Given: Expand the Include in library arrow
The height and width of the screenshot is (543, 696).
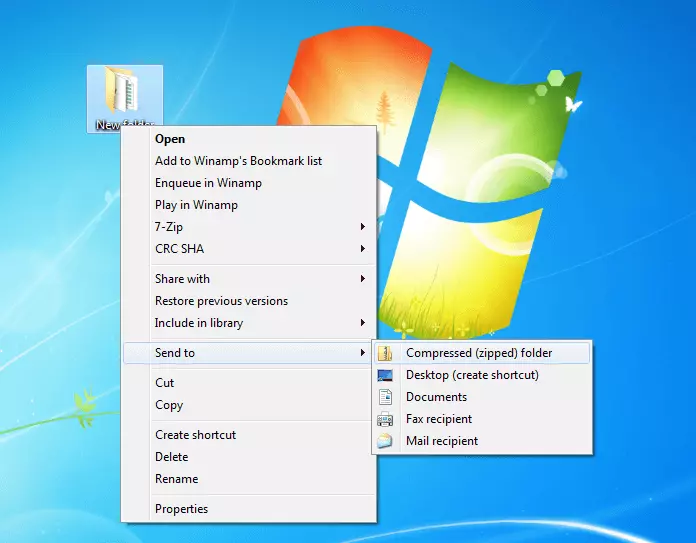Looking at the screenshot, I should click(363, 323).
